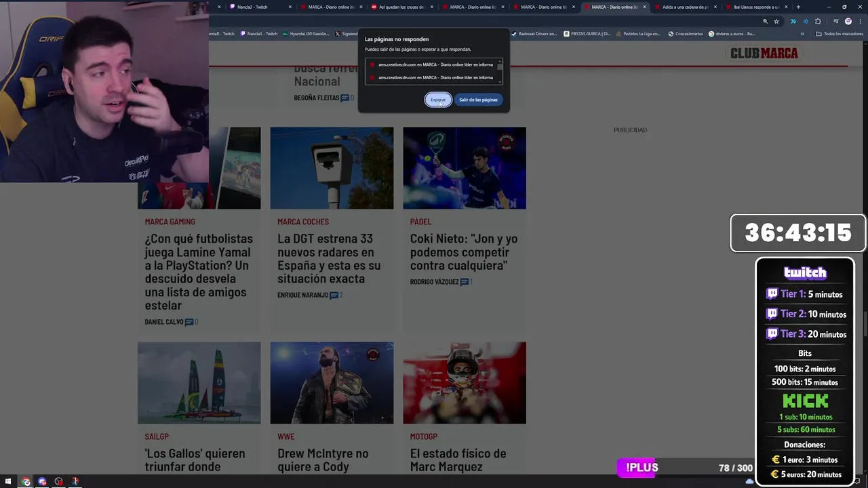Switch to 'Ibai Llanos responde' tab
Image resolution: width=868 pixels, height=488 pixels.
pos(756,7)
